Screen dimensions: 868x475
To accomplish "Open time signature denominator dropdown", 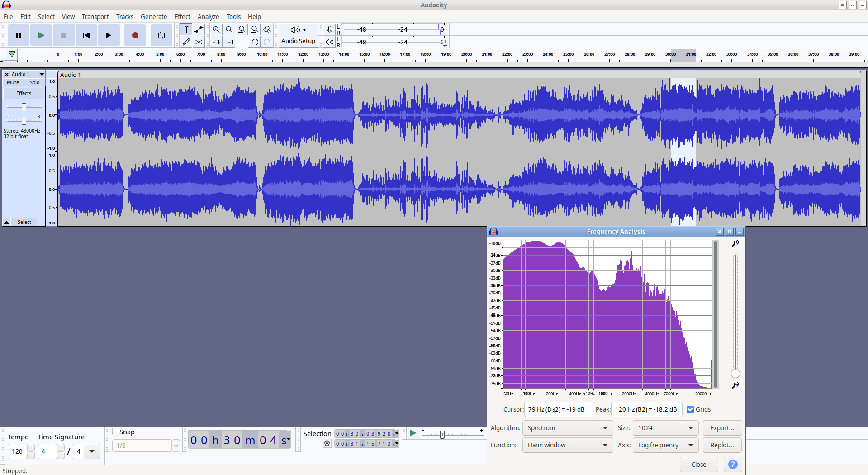I will tap(92, 451).
